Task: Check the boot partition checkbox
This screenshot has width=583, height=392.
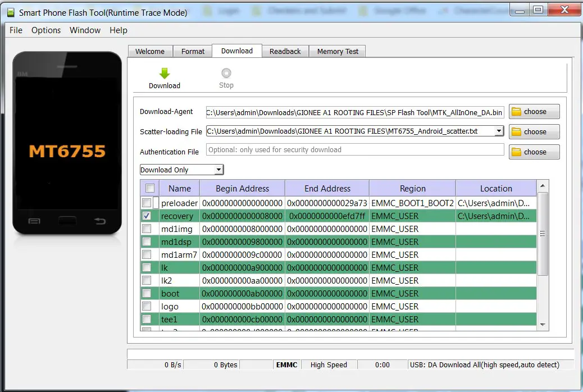Action: click(147, 294)
